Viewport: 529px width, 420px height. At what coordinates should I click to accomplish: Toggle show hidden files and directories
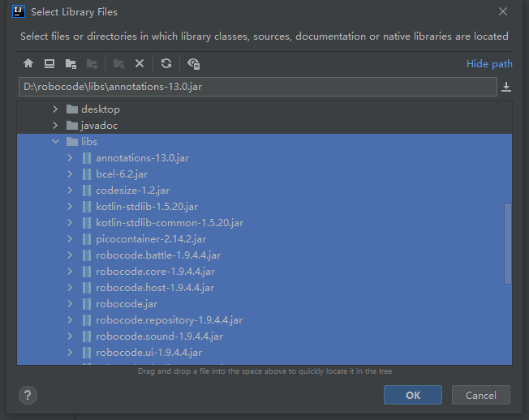194,63
